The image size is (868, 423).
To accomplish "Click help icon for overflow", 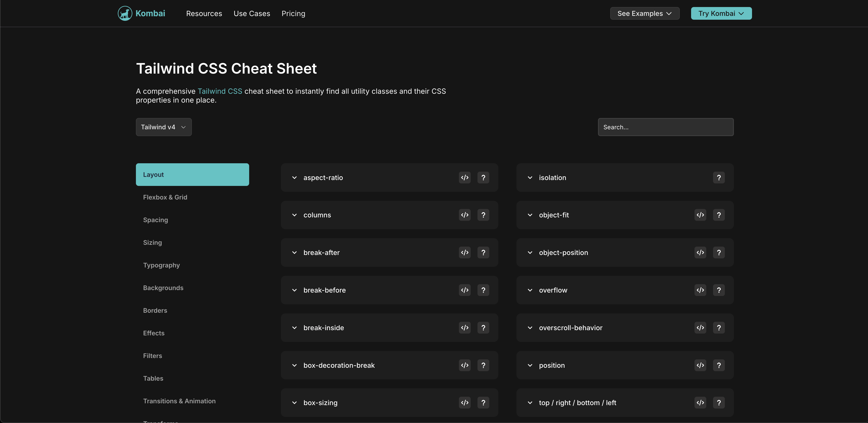I will (719, 290).
